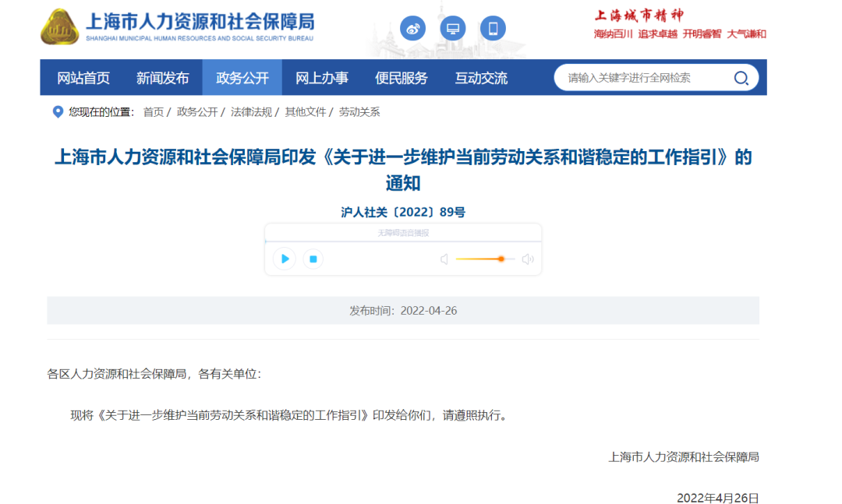Select the 互动交流 navigation tab

(x=479, y=77)
